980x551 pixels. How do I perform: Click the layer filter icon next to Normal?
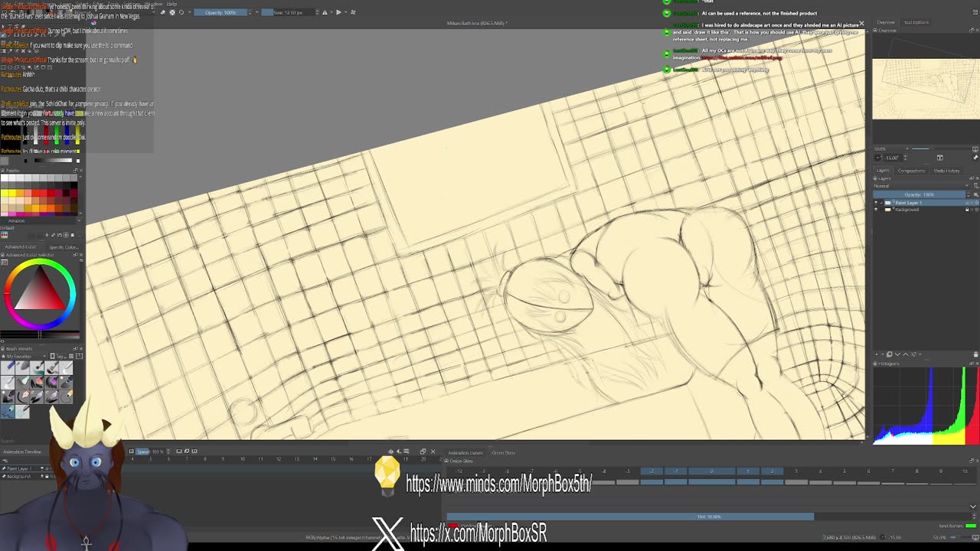tap(976, 186)
